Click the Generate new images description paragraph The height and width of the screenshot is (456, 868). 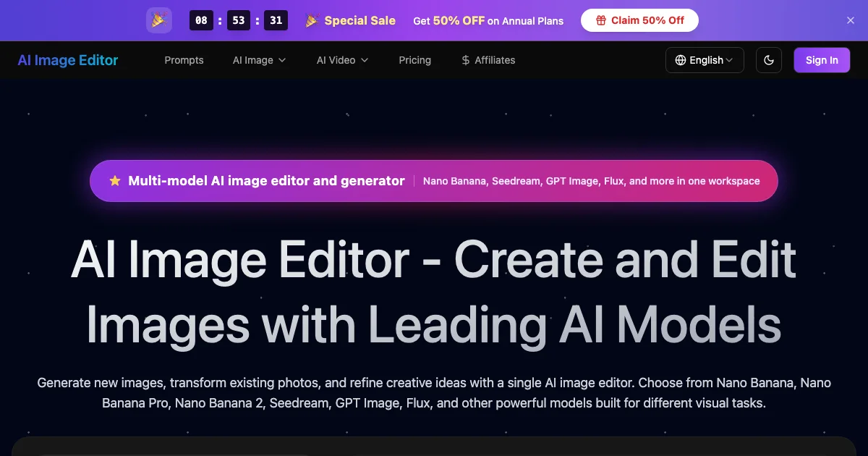tap(434, 392)
